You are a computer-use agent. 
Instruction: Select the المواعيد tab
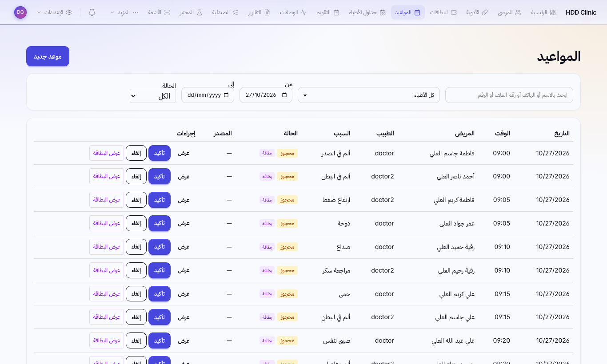tap(408, 12)
